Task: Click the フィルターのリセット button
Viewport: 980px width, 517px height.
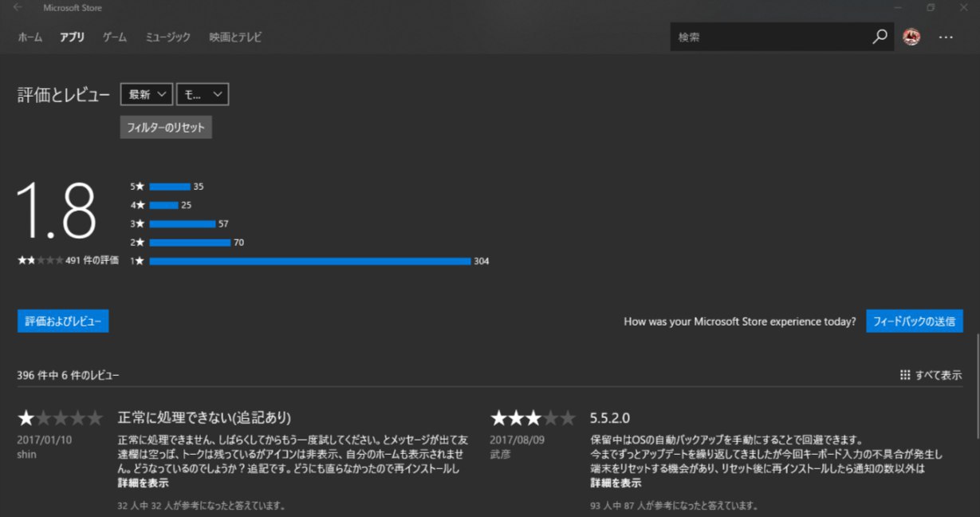Action: click(x=166, y=128)
